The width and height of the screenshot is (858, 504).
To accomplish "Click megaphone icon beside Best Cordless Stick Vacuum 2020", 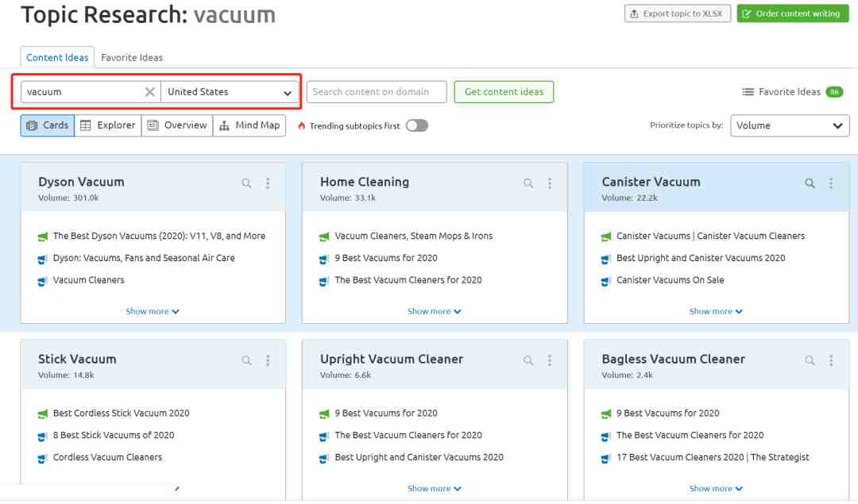I will 43,414.
